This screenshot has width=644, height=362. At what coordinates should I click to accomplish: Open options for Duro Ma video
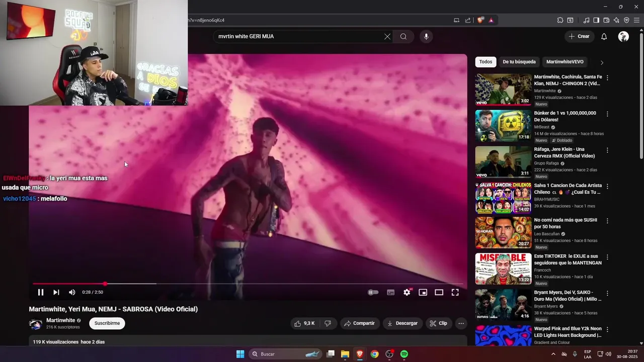click(607, 293)
